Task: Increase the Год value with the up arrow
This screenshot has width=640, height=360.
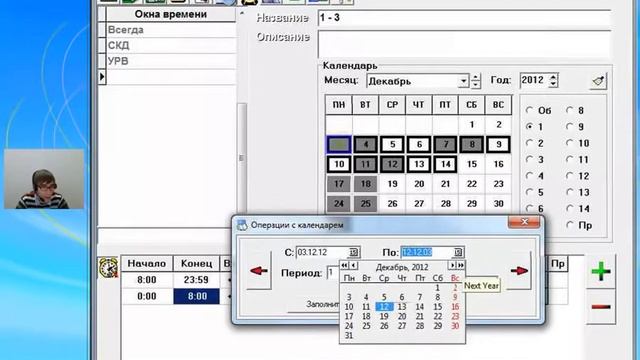Action: tap(553, 77)
